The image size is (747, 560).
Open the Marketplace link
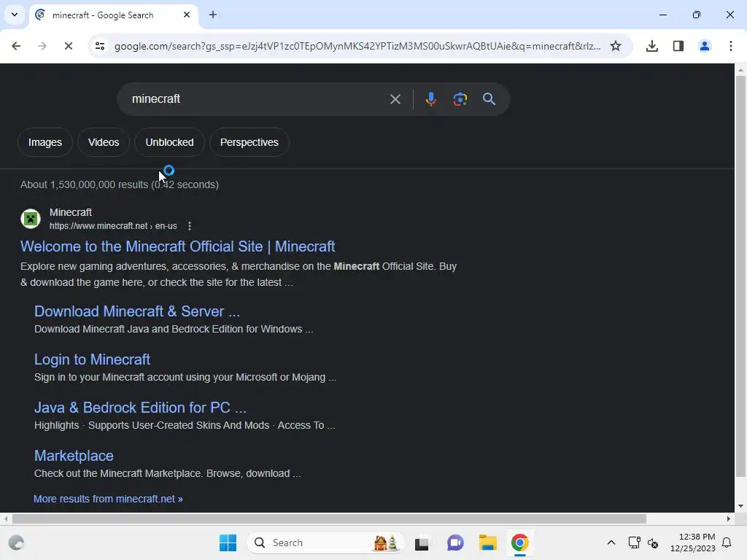click(x=74, y=456)
